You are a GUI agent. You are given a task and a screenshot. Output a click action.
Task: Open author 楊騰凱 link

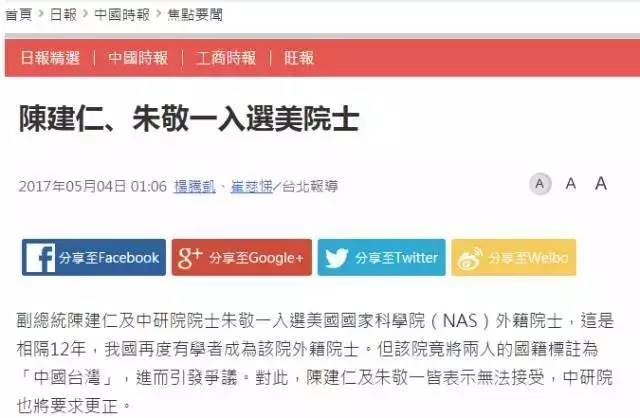tap(194, 186)
